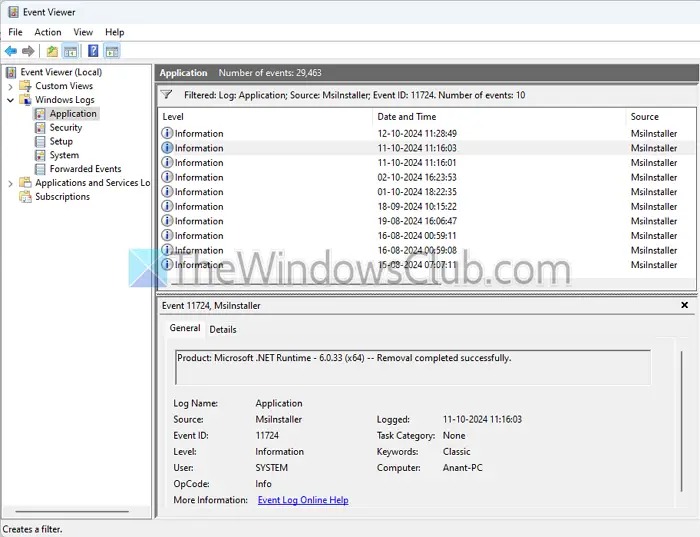This screenshot has height=537, width=700.
Task: Click info icon of 18-09-2024 10:15:22 event
Action: coord(167,206)
